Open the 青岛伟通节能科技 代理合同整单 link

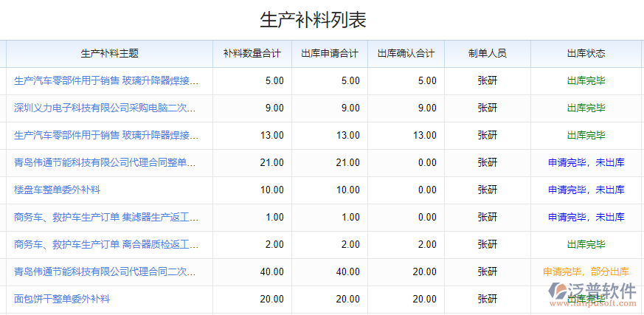[x=105, y=162]
